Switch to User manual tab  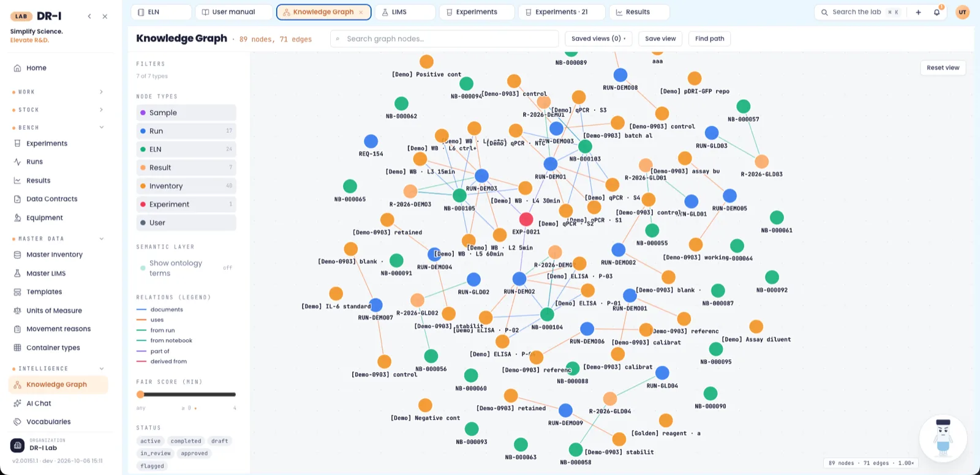click(234, 12)
